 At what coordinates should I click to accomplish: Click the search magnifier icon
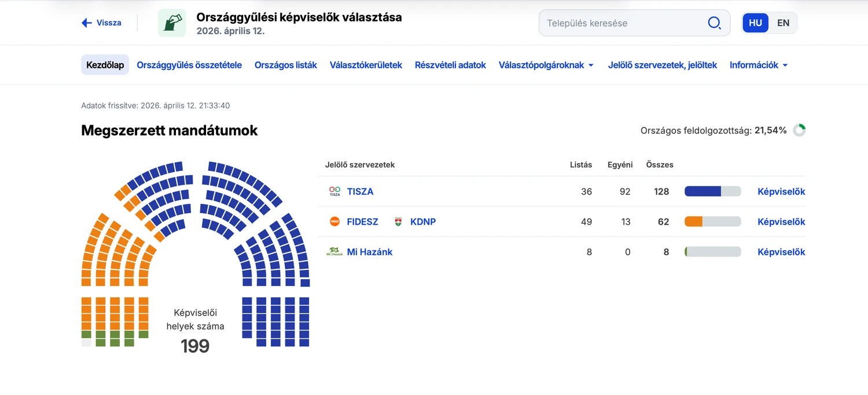tap(714, 23)
